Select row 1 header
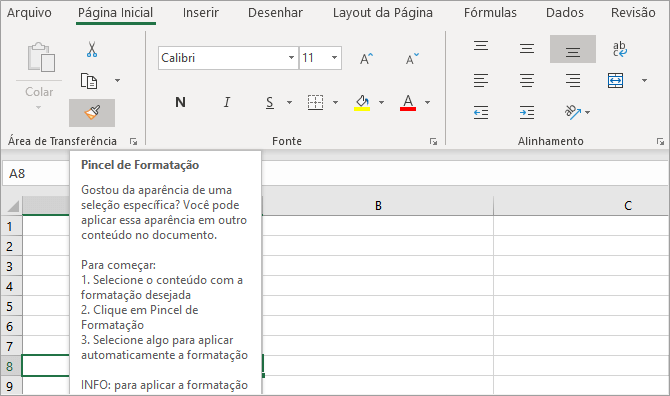Viewport: 670px width, 396px height. coord(11,226)
